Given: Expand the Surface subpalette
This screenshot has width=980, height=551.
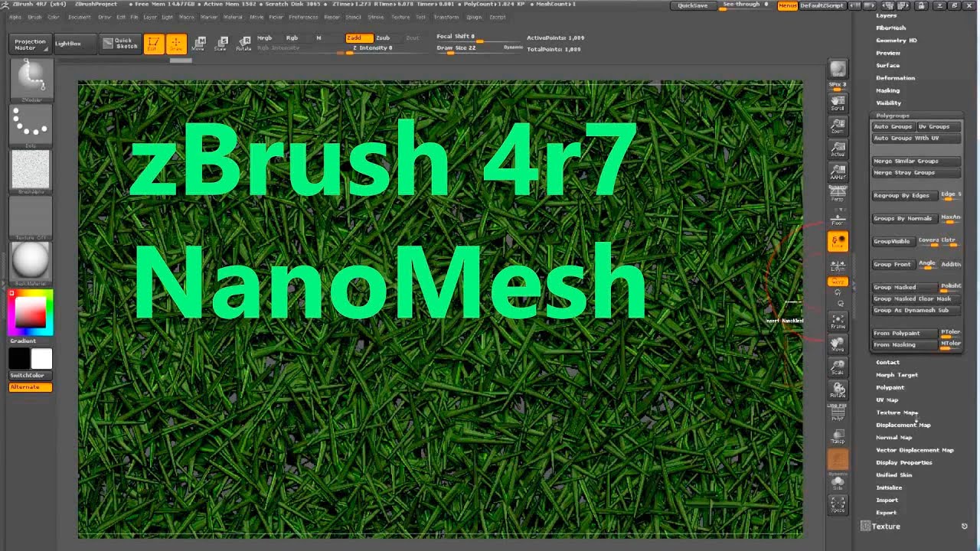Looking at the screenshot, I should point(888,65).
